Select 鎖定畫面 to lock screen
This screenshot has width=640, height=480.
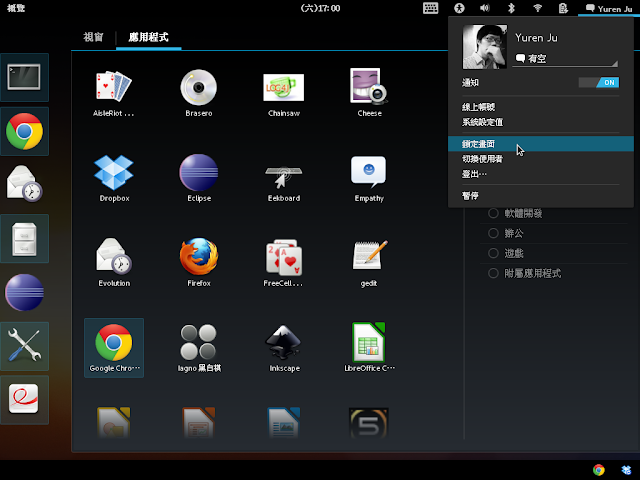pos(541,144)
